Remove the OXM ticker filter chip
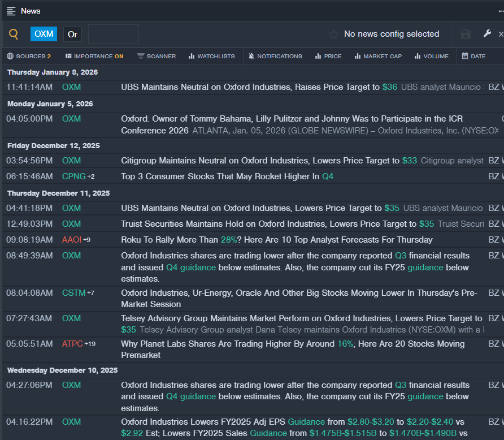This screenshot has width=504, height=440. (44, 34)
